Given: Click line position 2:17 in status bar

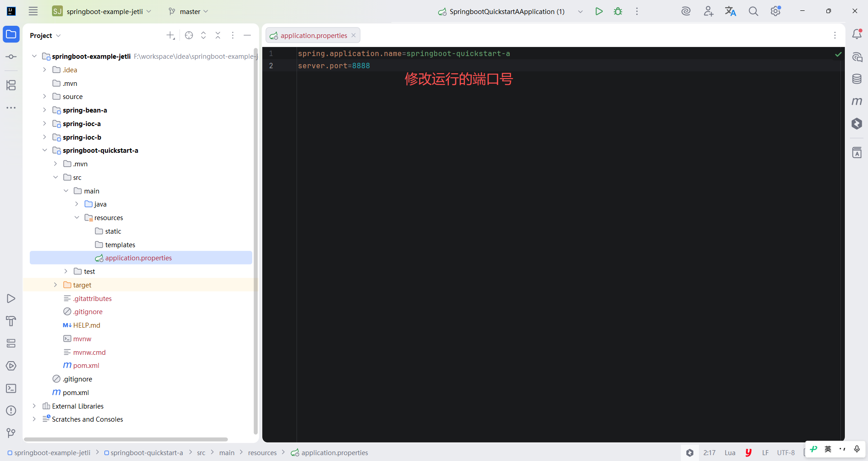Looking at the screenshot, I should coord(709,452).
